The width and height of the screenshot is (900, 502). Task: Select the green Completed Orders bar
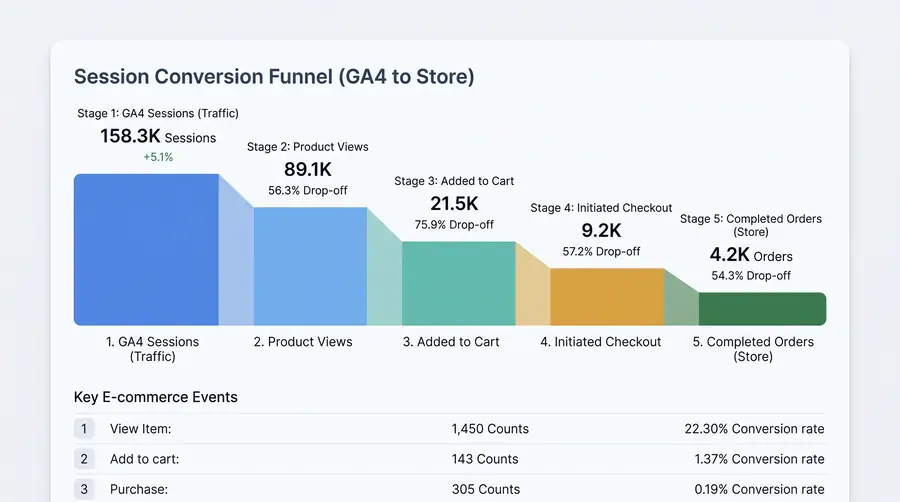(762, 309)
